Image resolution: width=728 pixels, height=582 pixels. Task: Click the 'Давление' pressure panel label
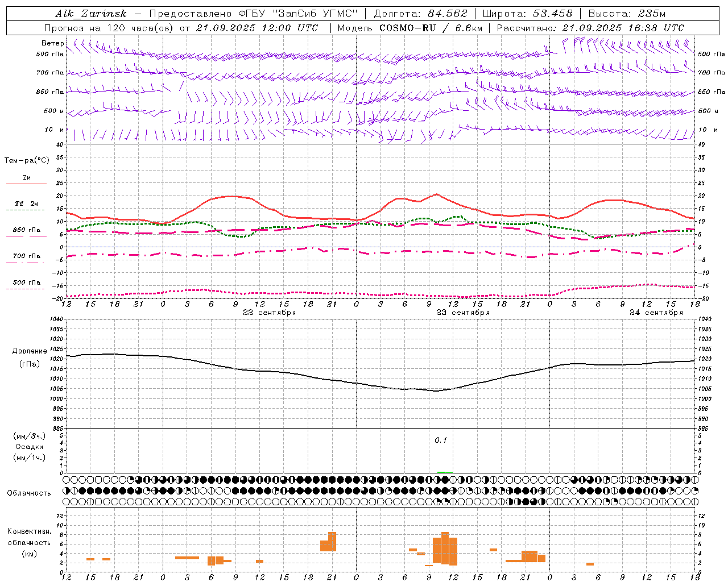click(30, 351)
